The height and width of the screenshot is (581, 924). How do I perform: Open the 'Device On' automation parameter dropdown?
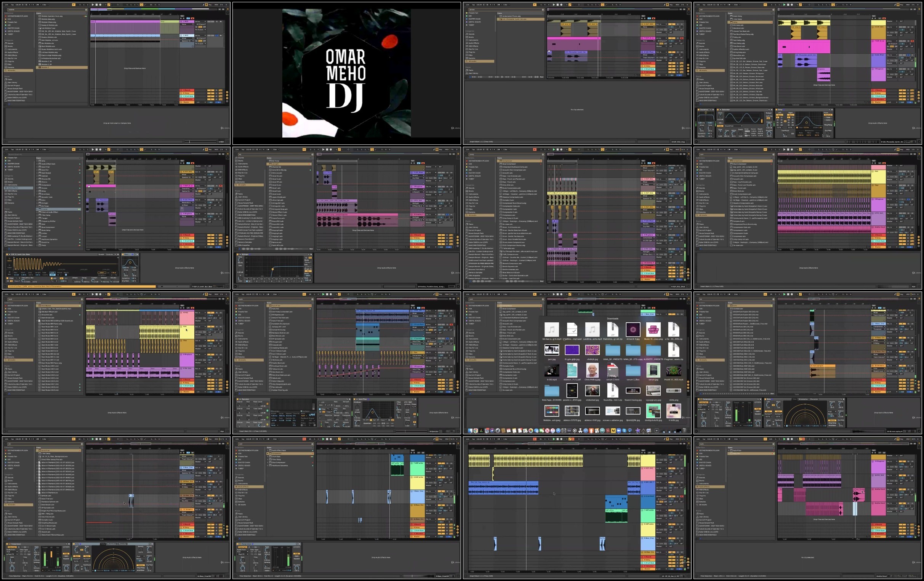[x=187, y=192]
